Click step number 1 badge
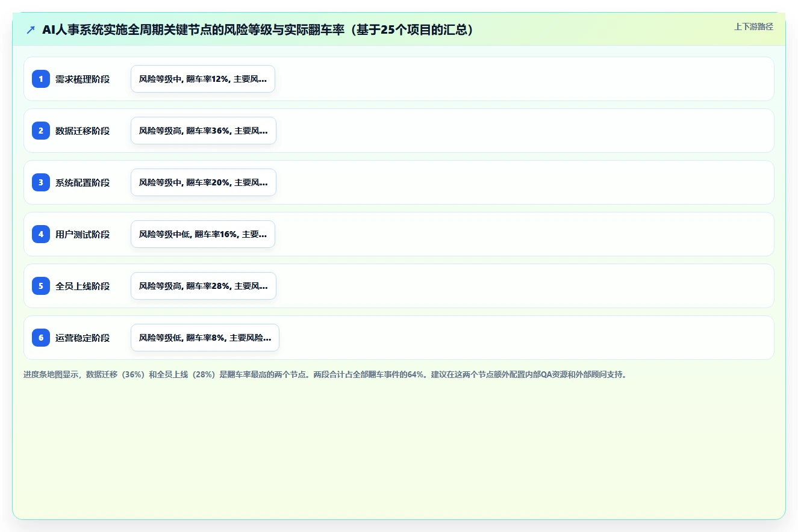Screen dimensions: 798x532 click(41, 79)
